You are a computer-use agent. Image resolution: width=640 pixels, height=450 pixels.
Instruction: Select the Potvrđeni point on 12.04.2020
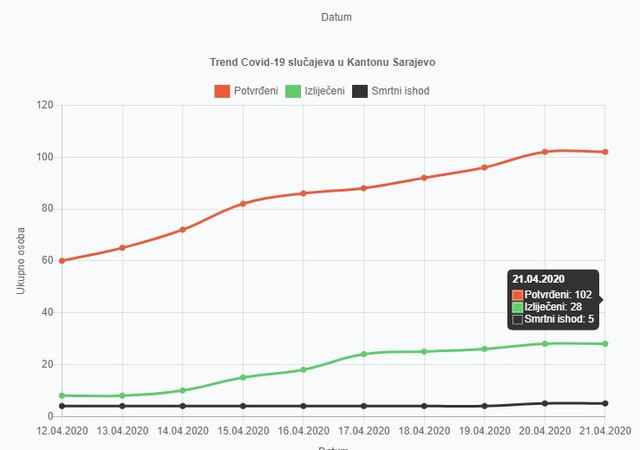click(62, 261)
